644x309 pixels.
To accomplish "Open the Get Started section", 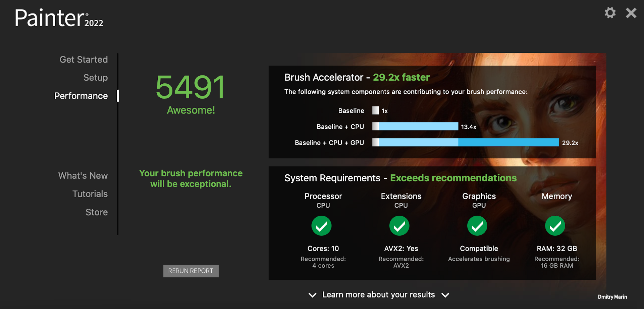I will [x=84, y=59].
